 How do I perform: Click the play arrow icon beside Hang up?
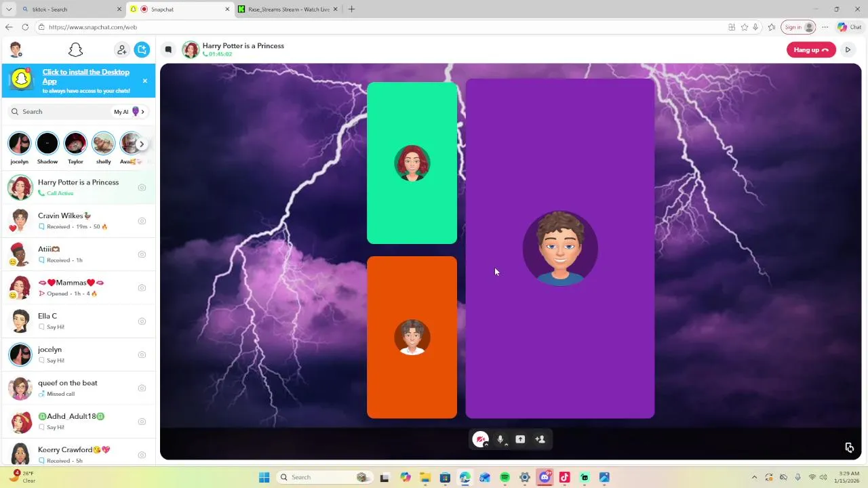[x=848, y=49]
